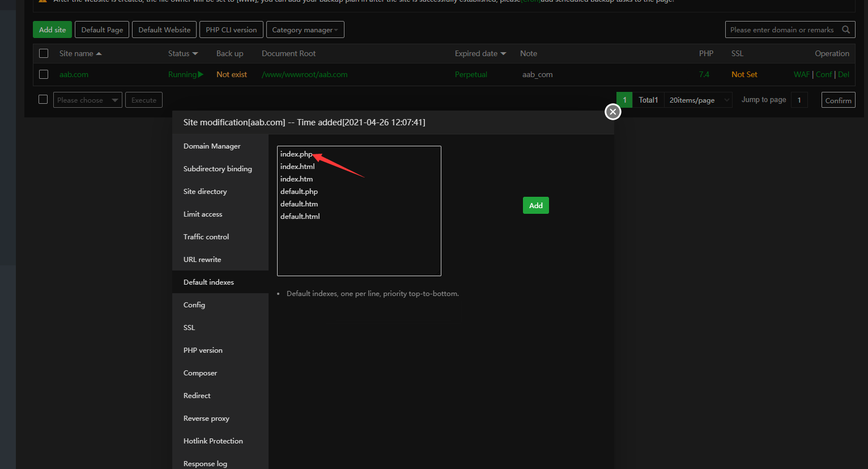Click the search magnifier icon
The height and width of the screenshot is (469, 868).
coord(845,29)
